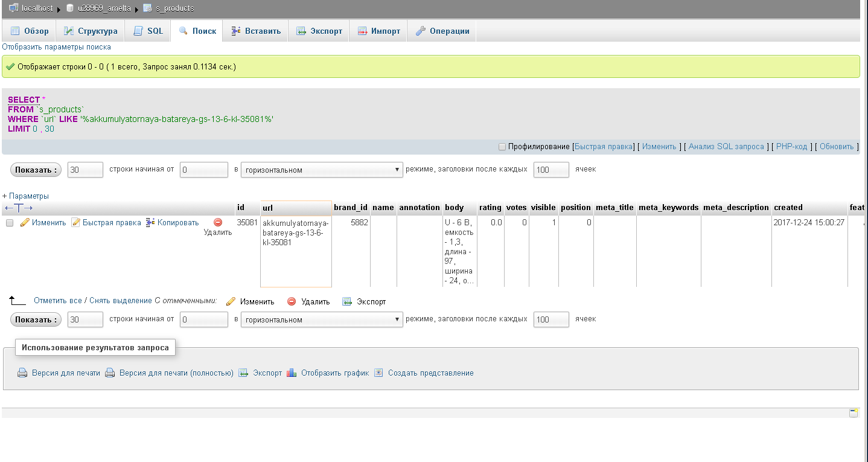Click the upper starting row field with 0
This screenshot has height=462, width=868.
pyautogui.click(x=204, y=170)
